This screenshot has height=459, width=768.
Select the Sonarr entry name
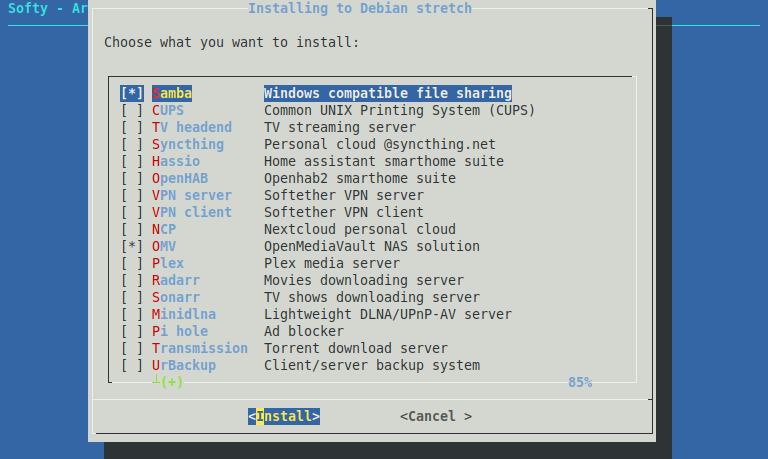[x=176, y=297]
